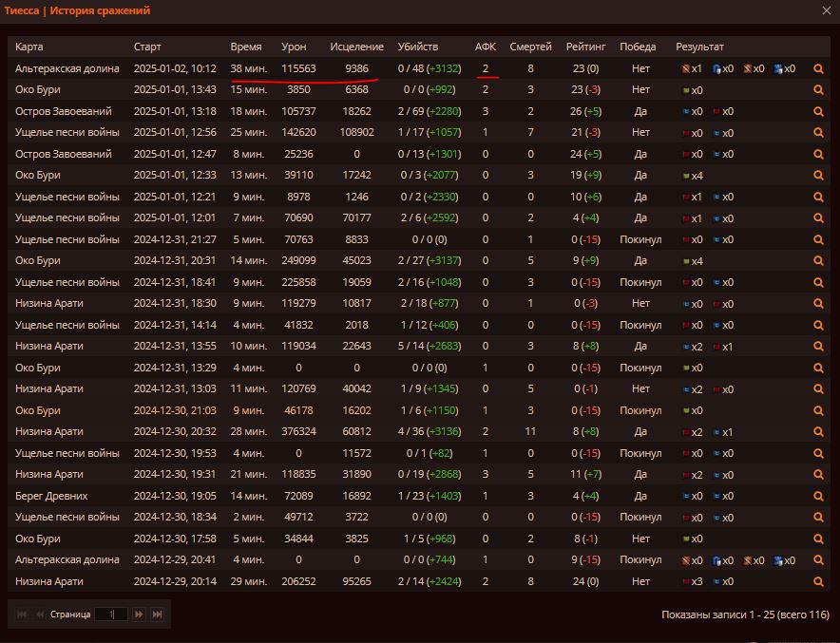Open details for the 2024-12-31, 20:31 battle
Screen dimensions: 840x643
point(818,261)
